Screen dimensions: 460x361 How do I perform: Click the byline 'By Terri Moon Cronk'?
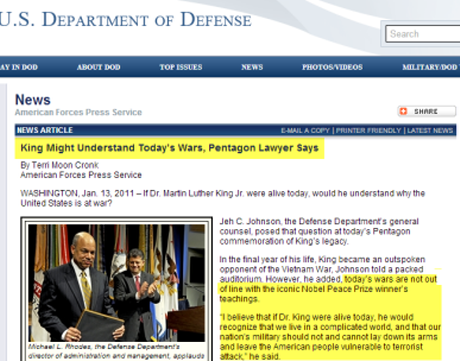click(x=60, y=165)
